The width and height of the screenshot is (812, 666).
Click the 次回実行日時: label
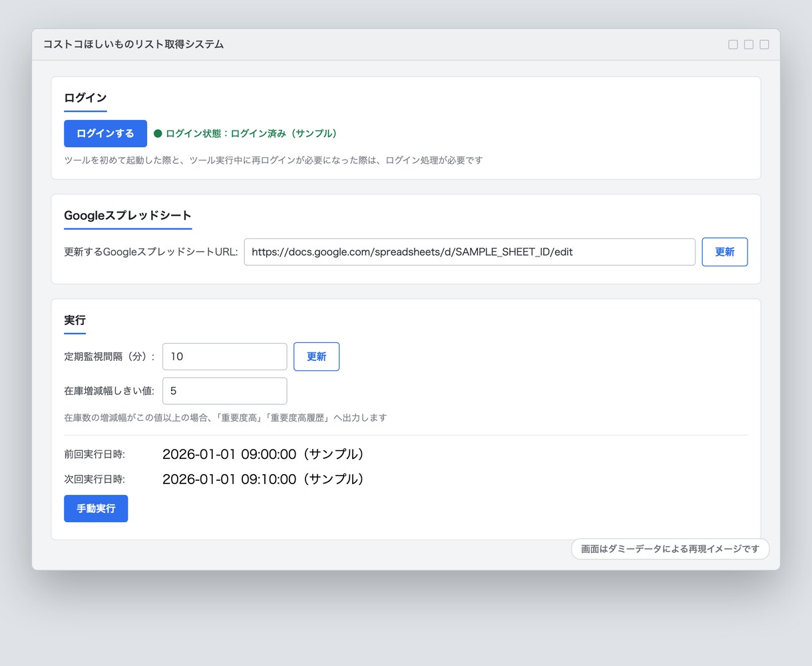[95, 479]
